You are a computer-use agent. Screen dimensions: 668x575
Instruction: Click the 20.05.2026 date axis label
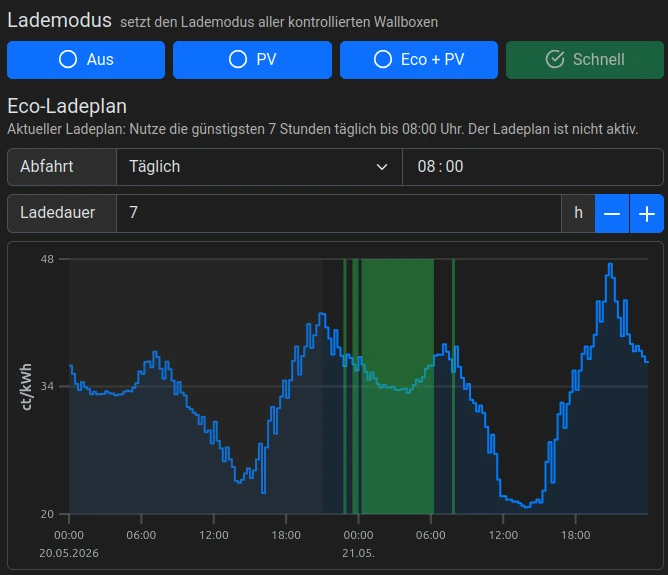tap(69, 553)
